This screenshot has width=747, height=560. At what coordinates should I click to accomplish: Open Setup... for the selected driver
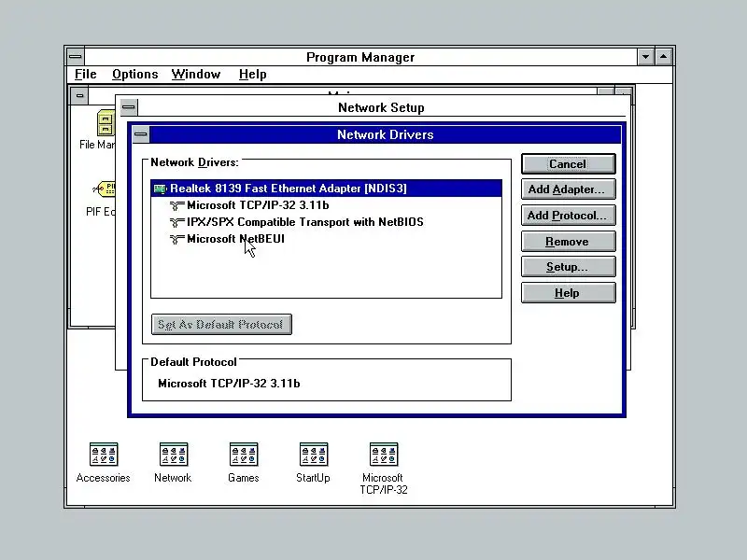[x=569, y=267]
